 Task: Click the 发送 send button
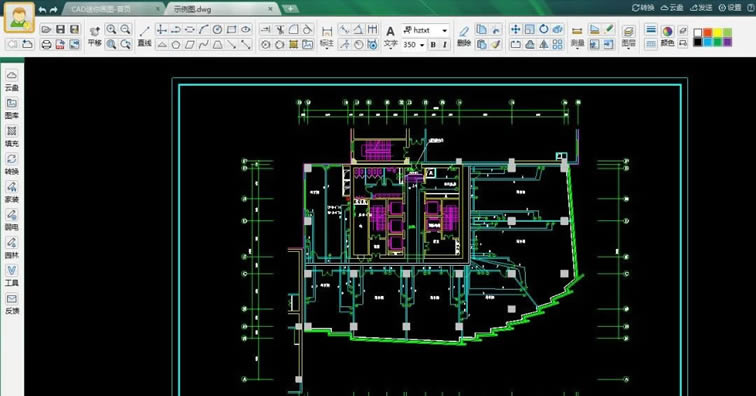(701, 7)
